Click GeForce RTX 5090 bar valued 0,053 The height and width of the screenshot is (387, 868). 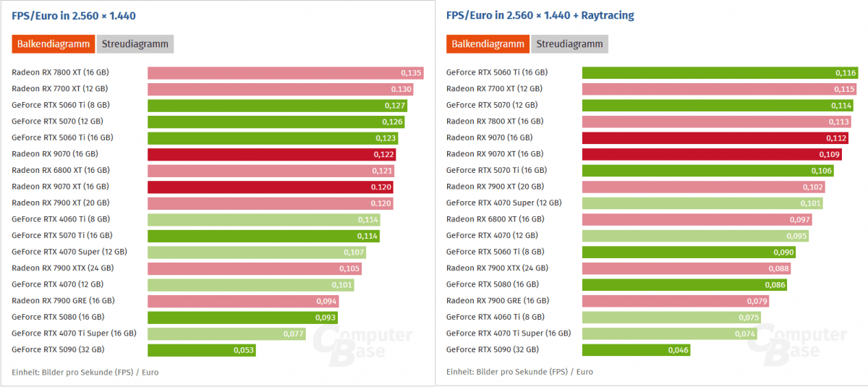pos(202,350)
